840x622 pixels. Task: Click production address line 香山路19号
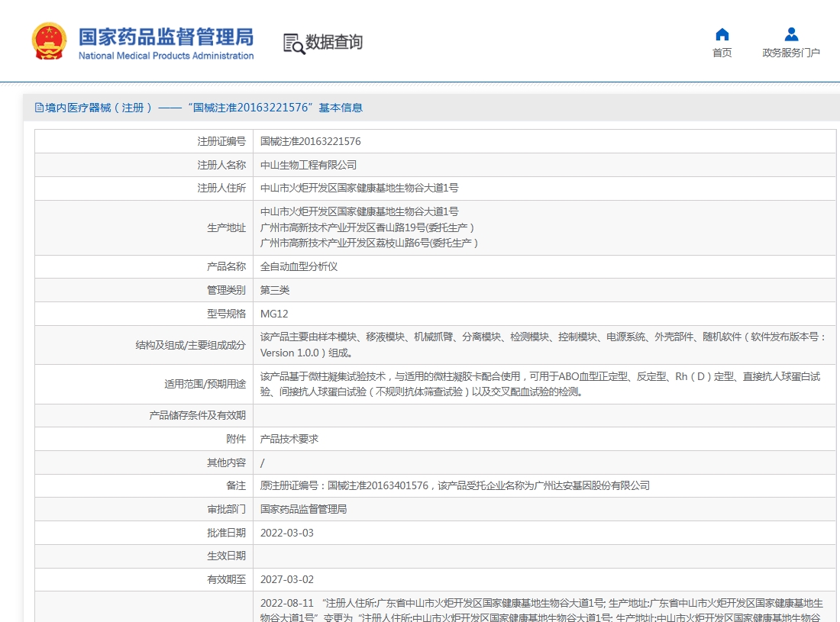[367, 227]
